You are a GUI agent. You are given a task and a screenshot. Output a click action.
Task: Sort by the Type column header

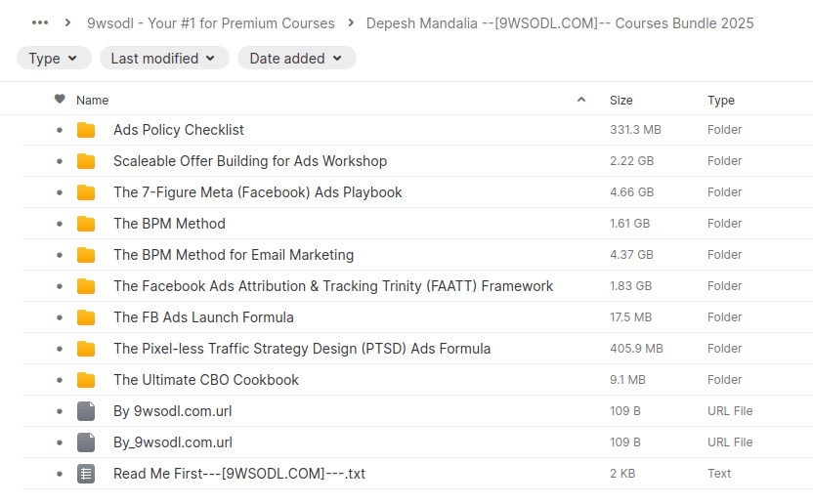click(x=721, y=100)
